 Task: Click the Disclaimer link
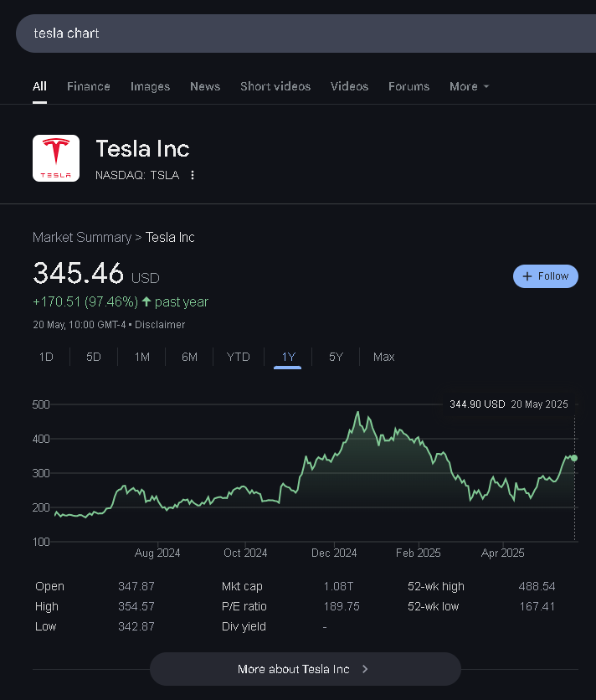point(160,325)
